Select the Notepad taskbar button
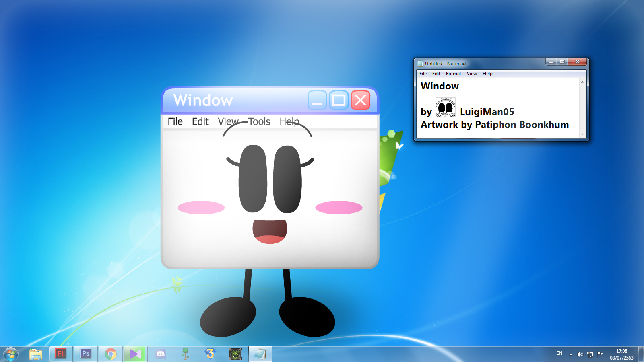This screenshot has width=644, height=362. [x=260, y=354]
